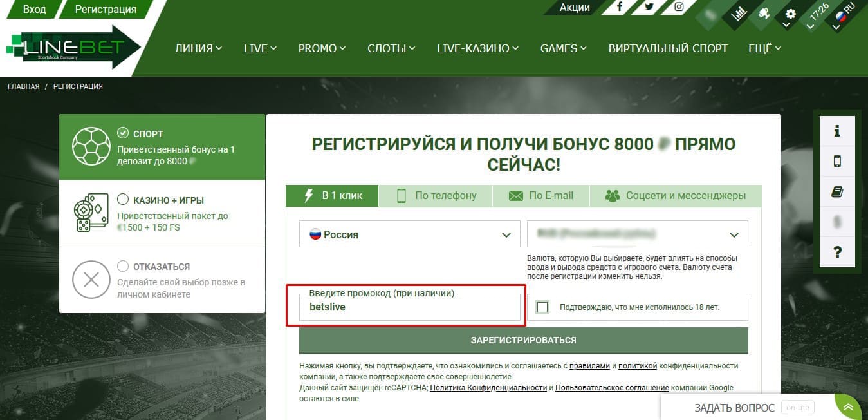The height and width of the screenshot is (420, 868).
Task: Open the Россия country dropdown
Action: (409, 234)
